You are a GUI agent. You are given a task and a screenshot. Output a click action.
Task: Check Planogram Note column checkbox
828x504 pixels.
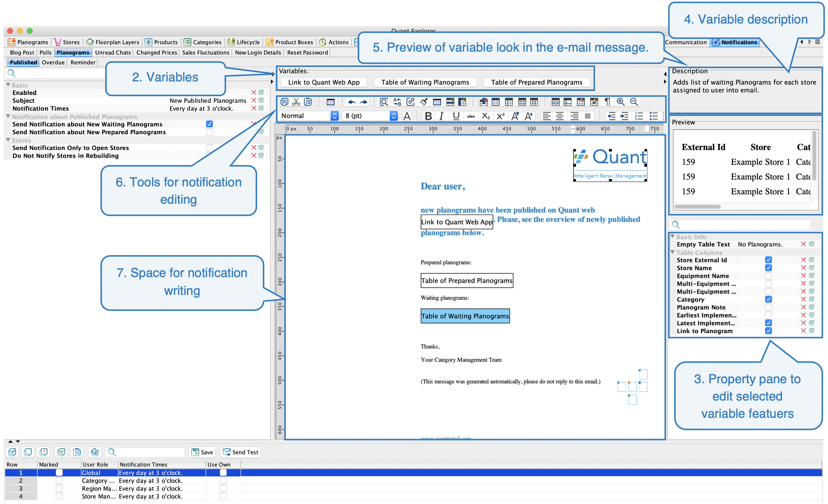(x=768, y=307)
